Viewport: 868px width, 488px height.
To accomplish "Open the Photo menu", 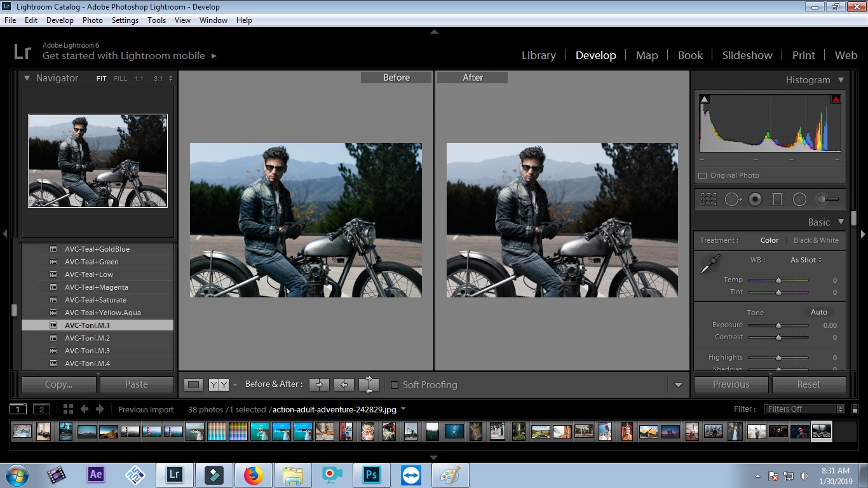I will click(93, 20).
